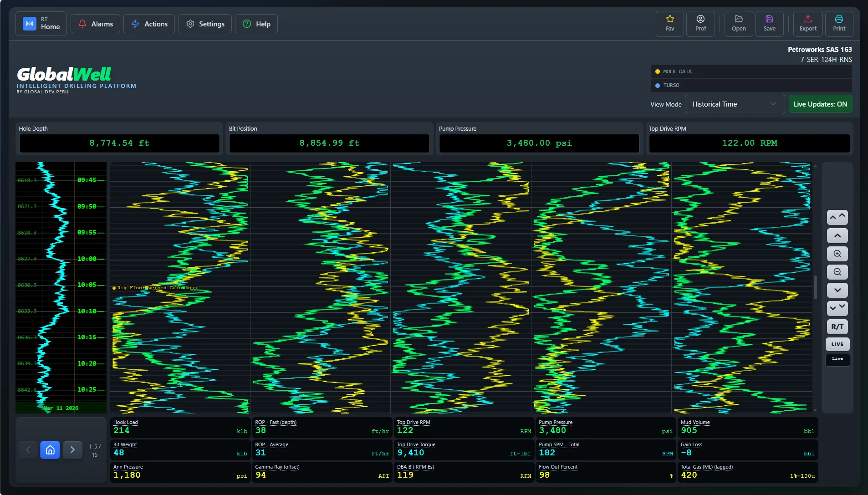Open the Export panel
This screenshot has height=495, width=868.
point(807,24)
